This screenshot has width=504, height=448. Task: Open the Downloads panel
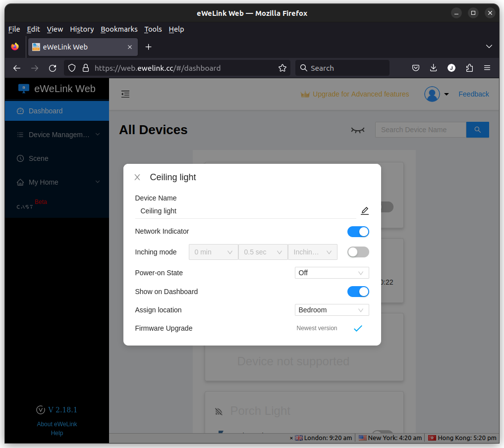click(433, 68)
